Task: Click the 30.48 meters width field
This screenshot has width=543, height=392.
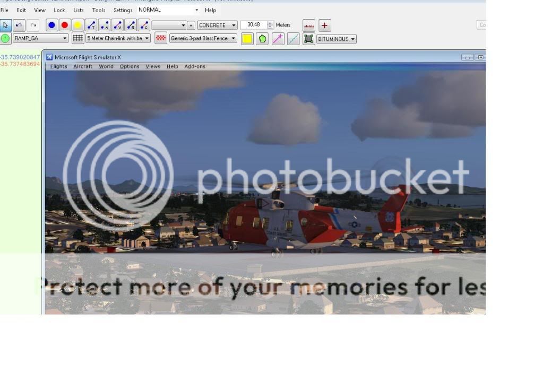Action: [x=254, y=25]
